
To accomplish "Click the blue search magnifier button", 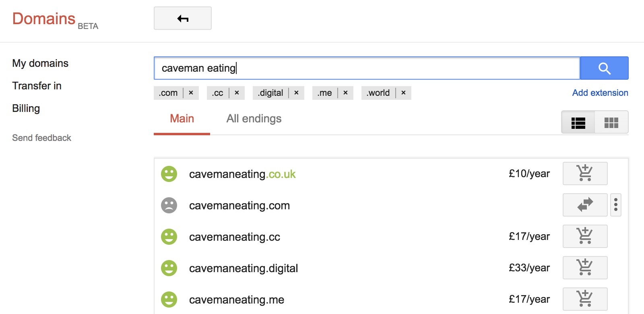I will (x=604, y=68).
